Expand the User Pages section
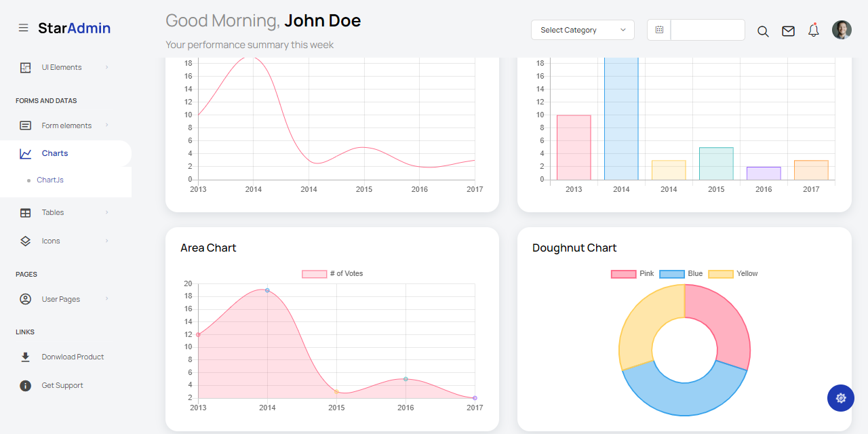 (61, 299)
